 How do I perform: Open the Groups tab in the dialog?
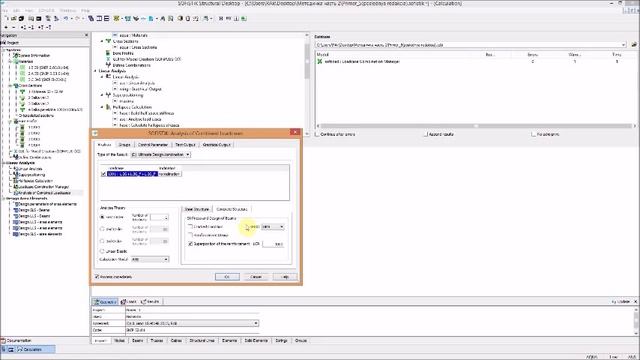point(124,145)
